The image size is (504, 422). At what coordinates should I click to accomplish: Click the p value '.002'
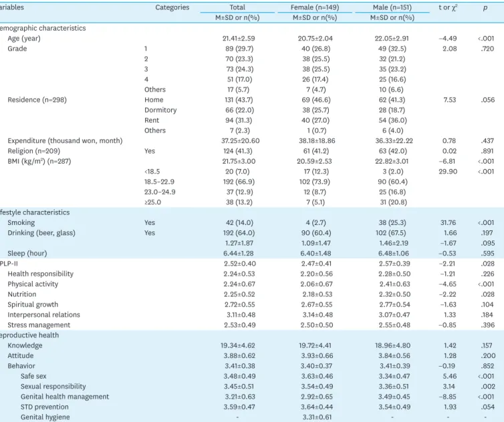coord(487,387)
